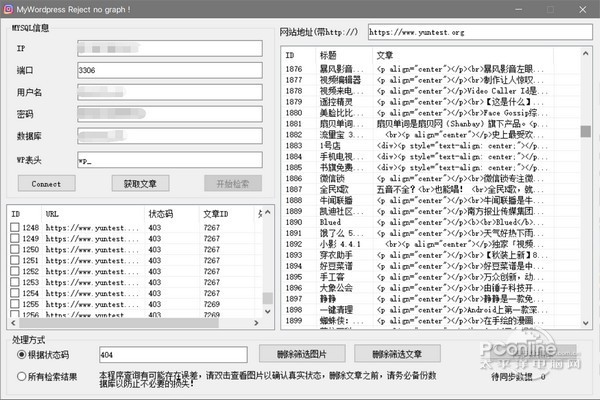Click the URL list scroll-up arrow

pos(268,212)
